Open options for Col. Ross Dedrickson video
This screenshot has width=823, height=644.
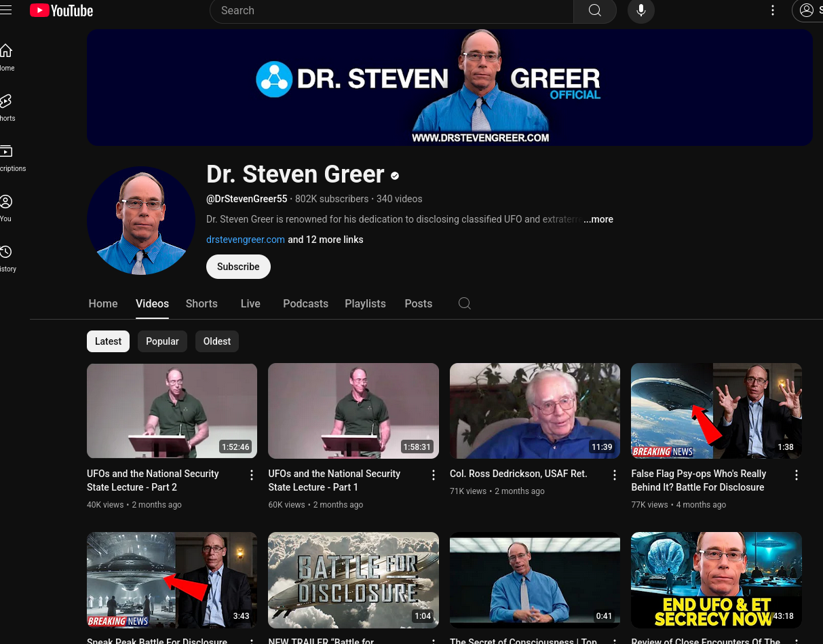point(615,475)
